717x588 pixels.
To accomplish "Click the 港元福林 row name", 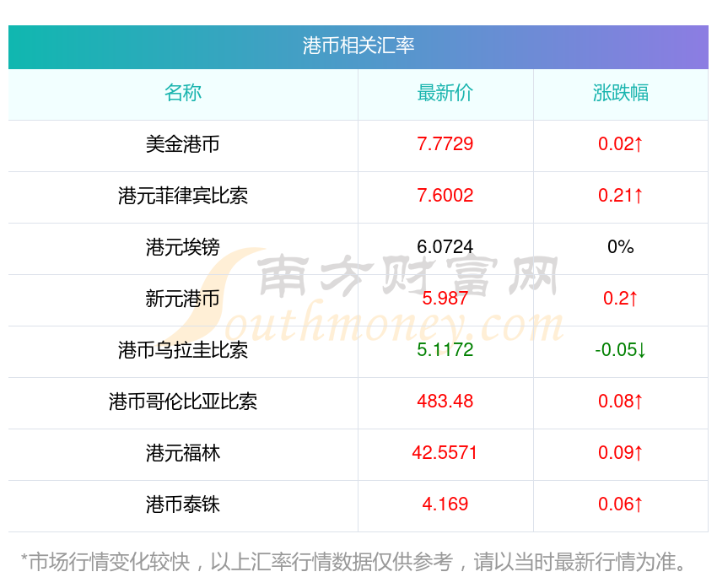I will [x=183, y=453].
